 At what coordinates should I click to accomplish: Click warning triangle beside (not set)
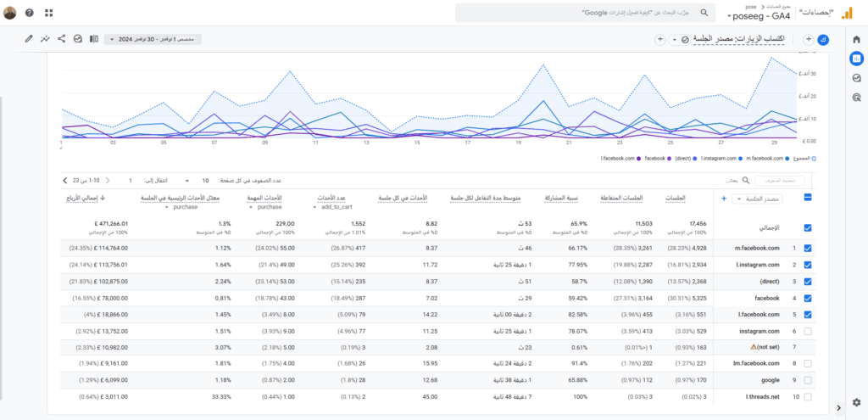pyautogui.click(x=753, y=346)
